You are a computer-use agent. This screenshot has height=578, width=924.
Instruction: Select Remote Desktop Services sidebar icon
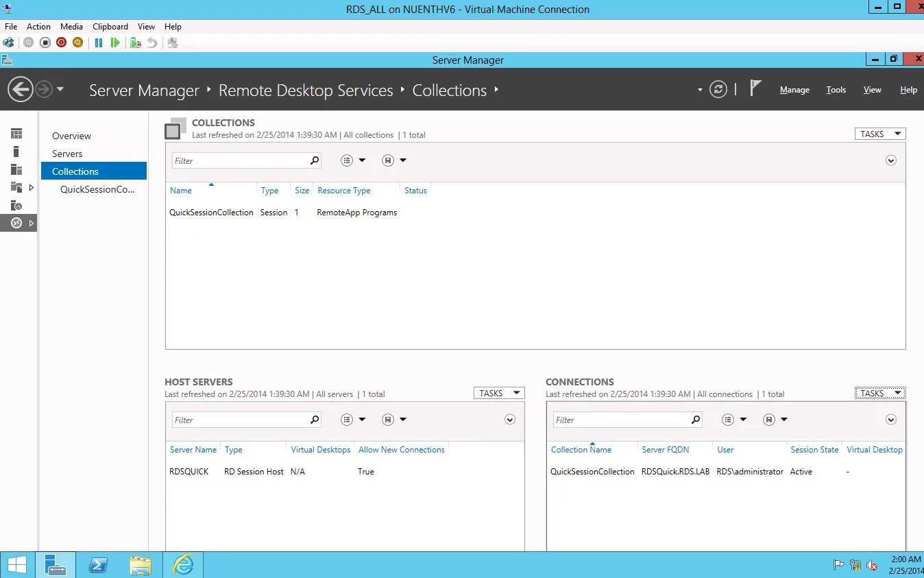point(16,223)
